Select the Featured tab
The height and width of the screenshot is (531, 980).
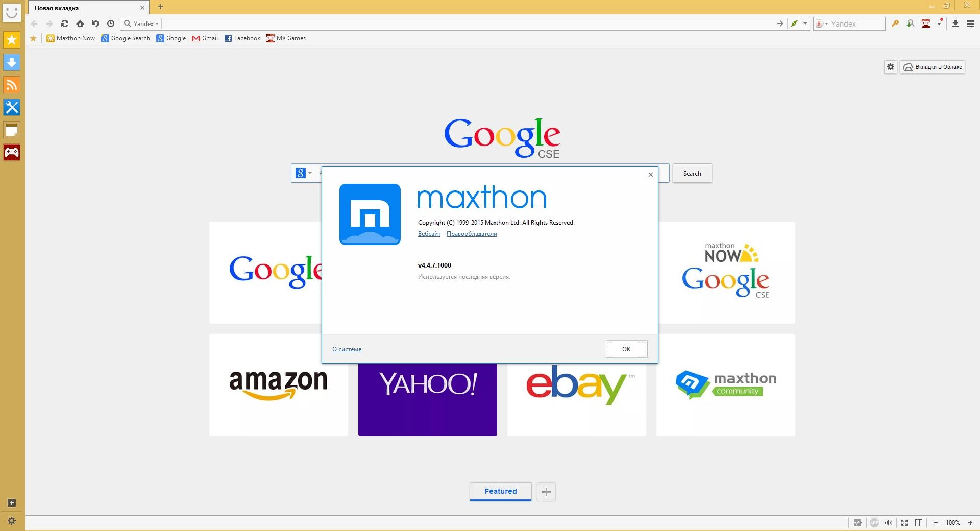click(501, 491)
